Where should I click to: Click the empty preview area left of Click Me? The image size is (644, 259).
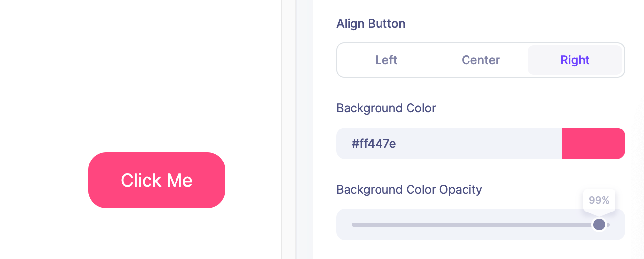point(44,180)
